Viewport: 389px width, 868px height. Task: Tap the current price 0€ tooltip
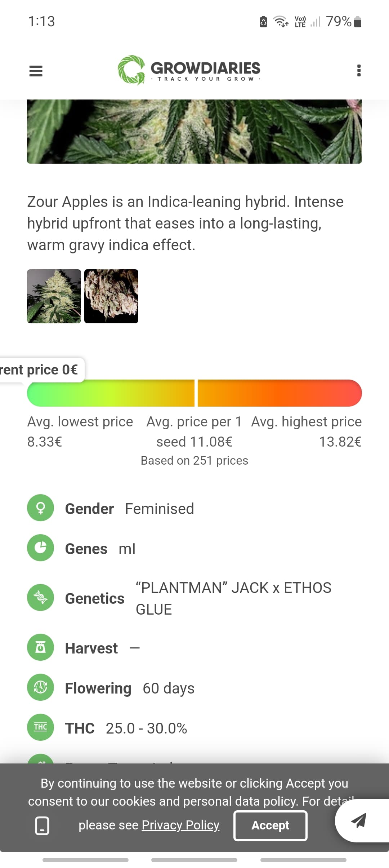tap(40, 370)
